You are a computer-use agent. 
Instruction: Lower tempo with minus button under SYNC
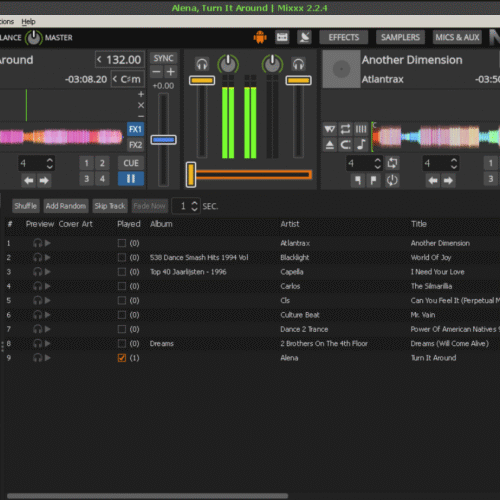point(156,72)
